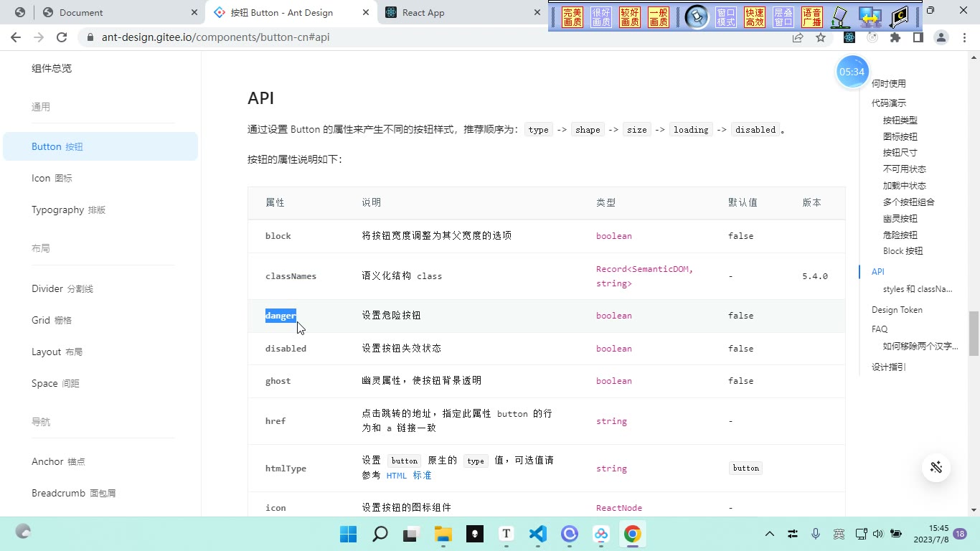Open File Explorer from taskbar
The image size is (980, 551).
coord(443,534)
